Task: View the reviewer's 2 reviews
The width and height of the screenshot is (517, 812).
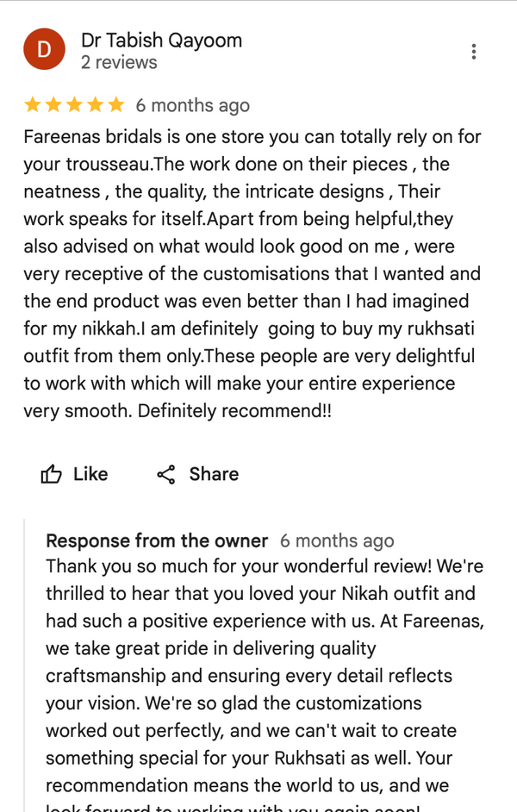Action: [x=119, y=63]
